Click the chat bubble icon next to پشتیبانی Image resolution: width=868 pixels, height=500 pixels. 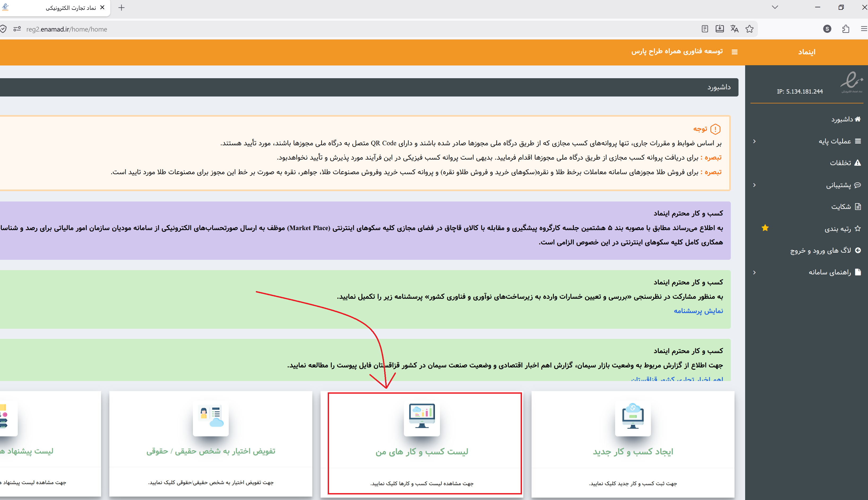(x=858, y=185)
